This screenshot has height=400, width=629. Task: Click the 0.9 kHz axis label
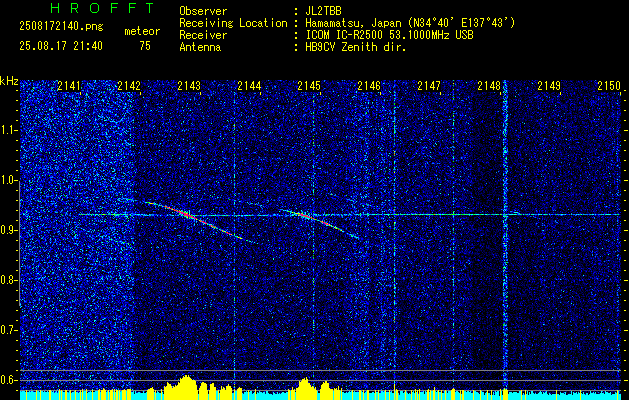(x=8, y=230)
